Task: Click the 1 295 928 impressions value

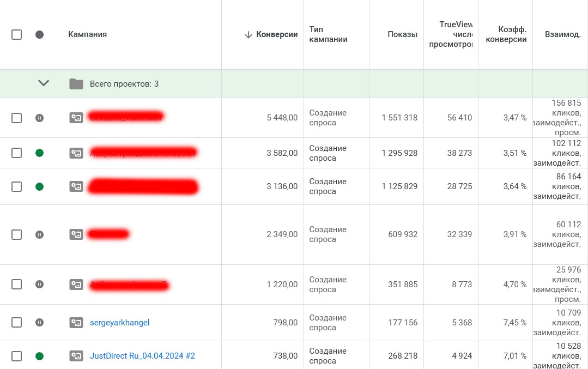Action: click(x=399, y=153)
